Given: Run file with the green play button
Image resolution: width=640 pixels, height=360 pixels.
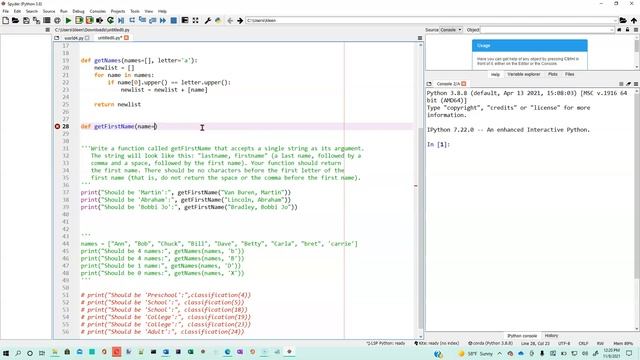Looking at the screenshot, I should click(x=69, y=20).
